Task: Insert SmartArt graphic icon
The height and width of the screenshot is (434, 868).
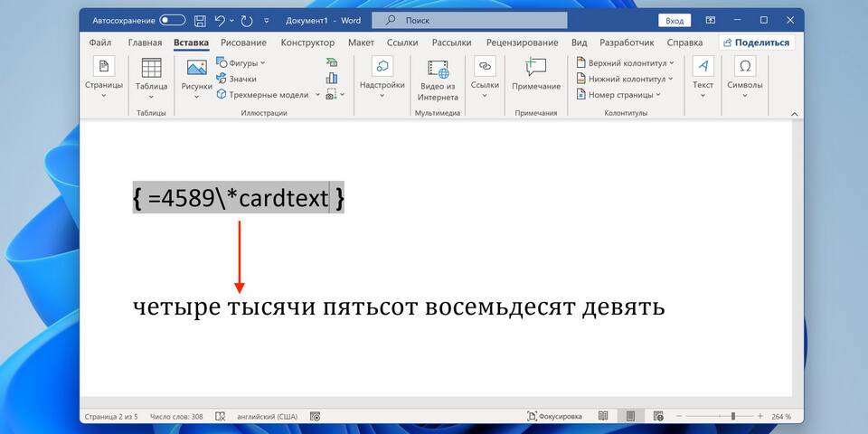Action: 332,62
